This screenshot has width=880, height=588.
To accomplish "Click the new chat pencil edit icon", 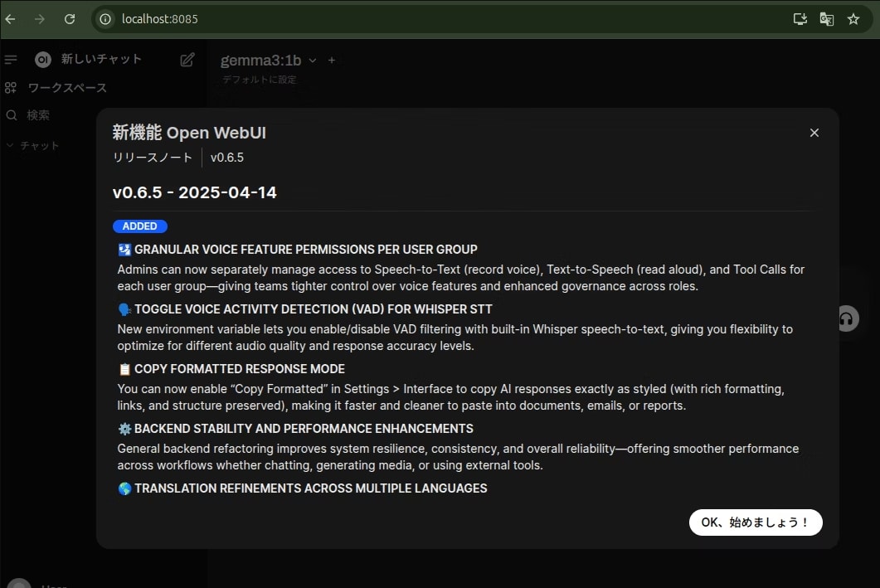I will pyautogui.click(x=187, y=60).
